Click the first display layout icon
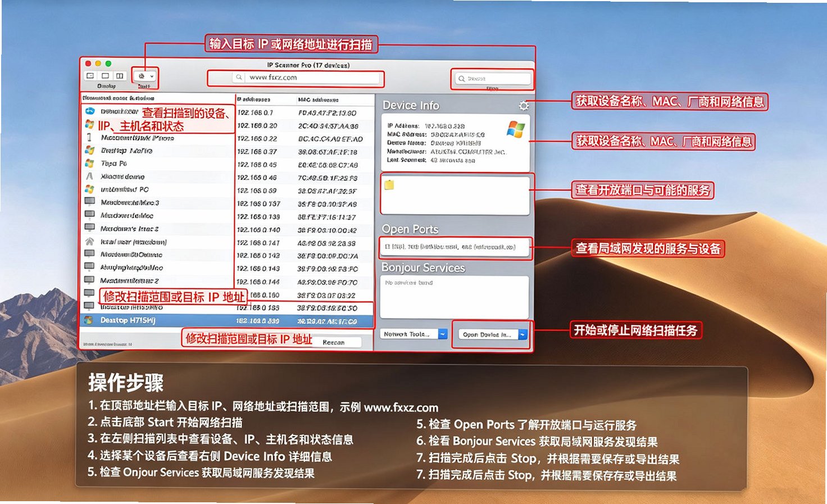The height and width of the screenshot is (504, 827). (x=90, y=76)
